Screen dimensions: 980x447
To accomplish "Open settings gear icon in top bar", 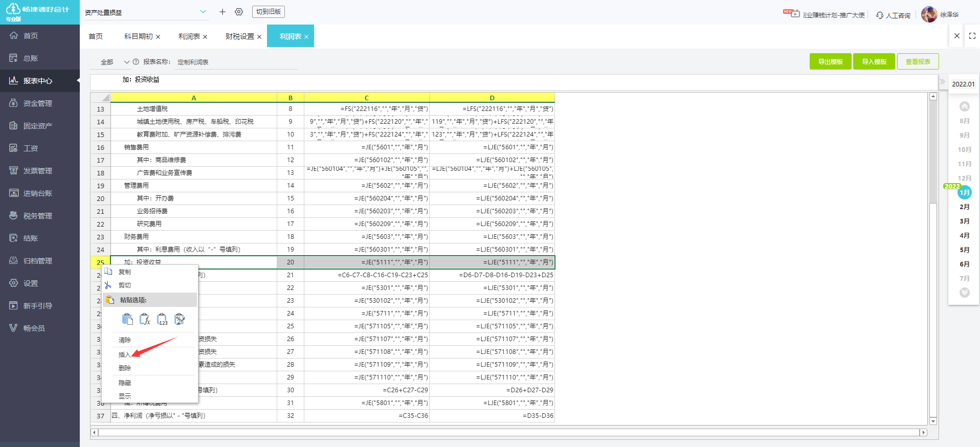I will [x=239, y=12].
